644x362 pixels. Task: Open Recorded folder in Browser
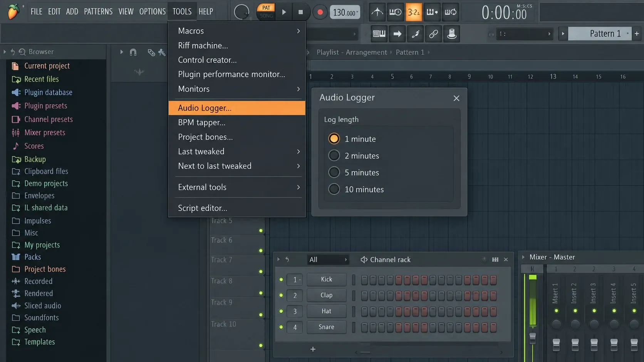coord(38,281)
